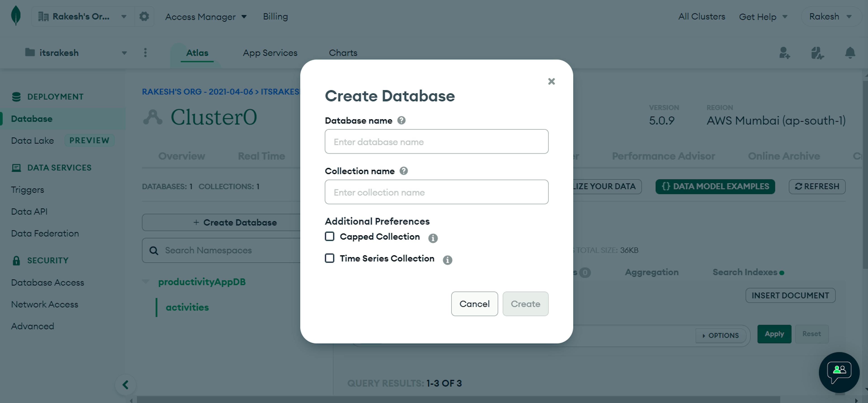
Task: Expand the Access Manager dropdown
Action: (205, 16)
